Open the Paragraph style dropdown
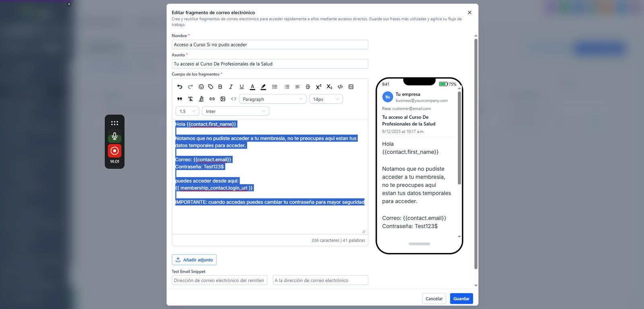This screenshot has height=309, width=644. coord(273,99)
